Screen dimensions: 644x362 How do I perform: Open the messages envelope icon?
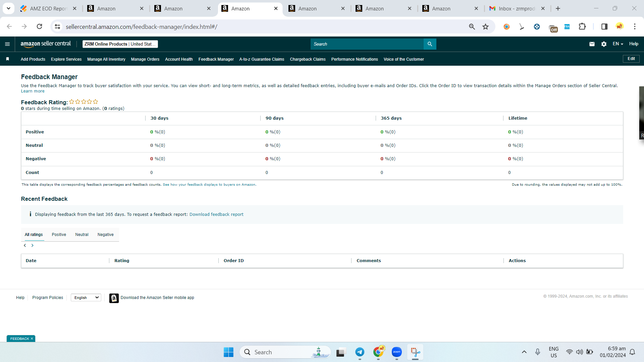(x=592, y=44)
